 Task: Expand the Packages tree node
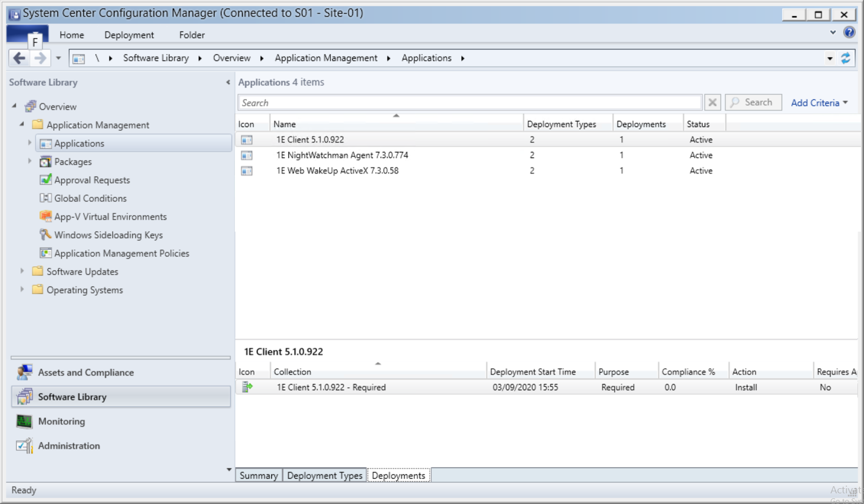click(x=30, y=161)
